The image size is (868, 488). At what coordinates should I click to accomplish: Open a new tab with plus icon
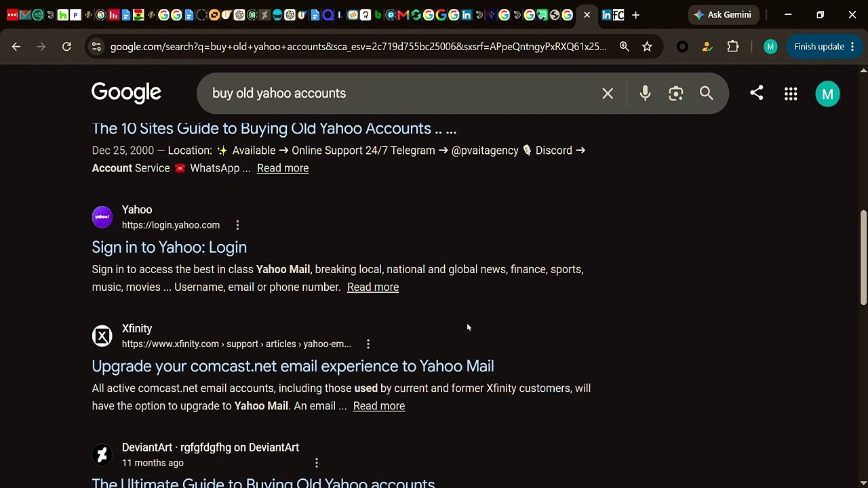(x=635, y=15)
